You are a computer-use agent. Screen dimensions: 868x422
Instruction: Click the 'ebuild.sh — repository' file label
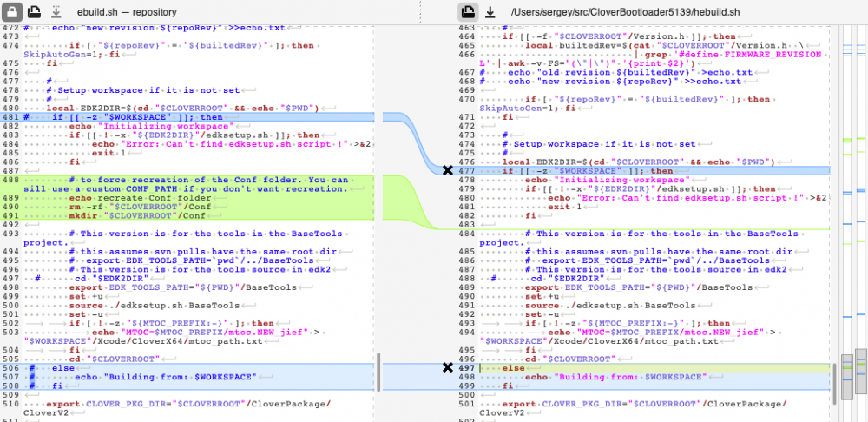127,11
